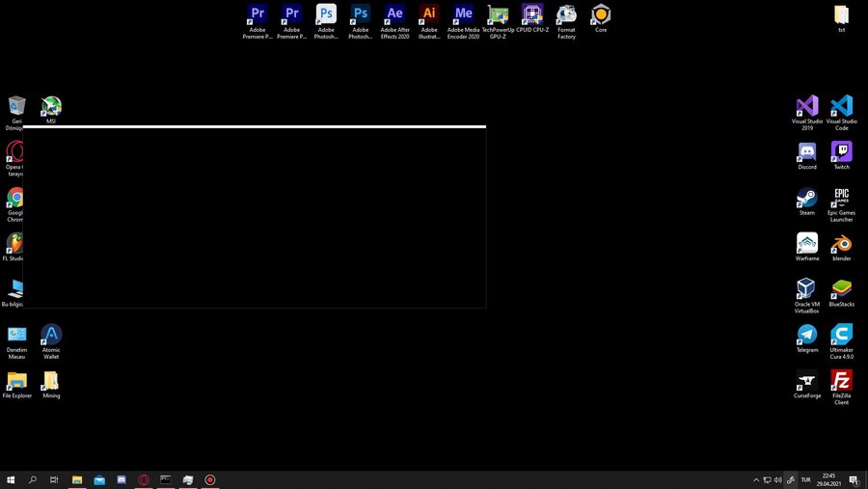Select the Twitch desktop icon
Viewport: 868px width, 489px height.
tap(841, 155)
